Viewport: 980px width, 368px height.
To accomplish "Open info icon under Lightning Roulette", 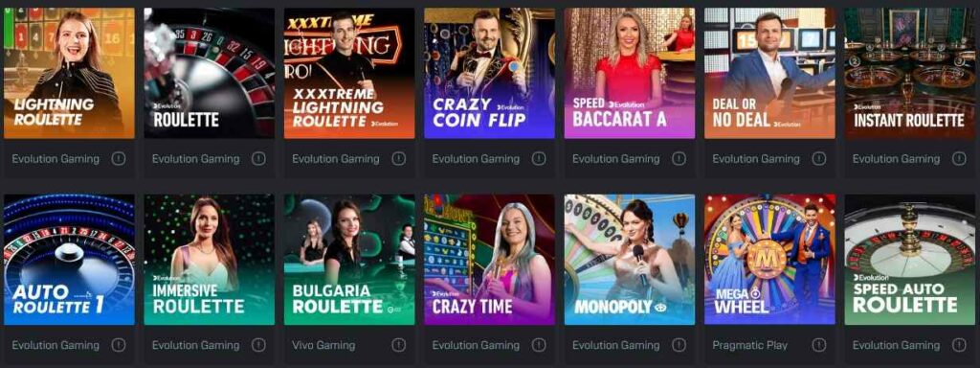I will pyautogui.click(x=119, y=159).
